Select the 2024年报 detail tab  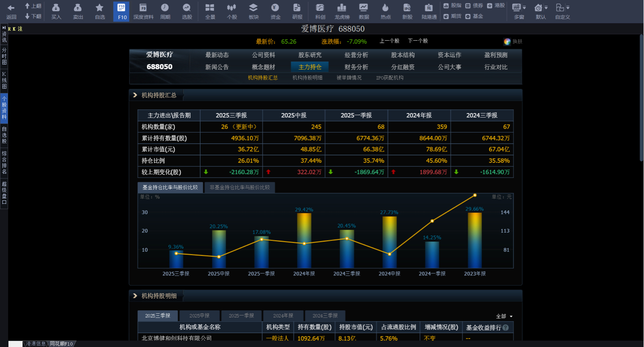pos(283,315)
